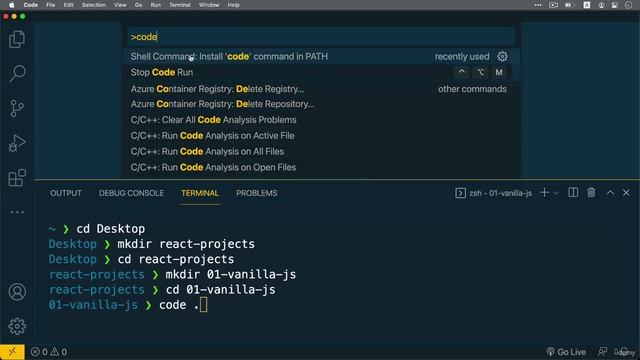The image size is (640, 360).
Task: Open the Run menu
Action: (156, 5)
